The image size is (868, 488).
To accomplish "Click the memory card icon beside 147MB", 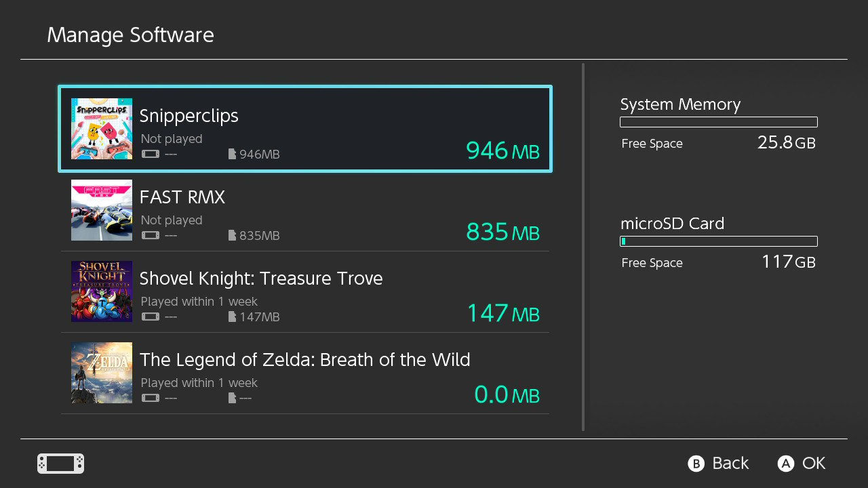I will click(233, 317).
